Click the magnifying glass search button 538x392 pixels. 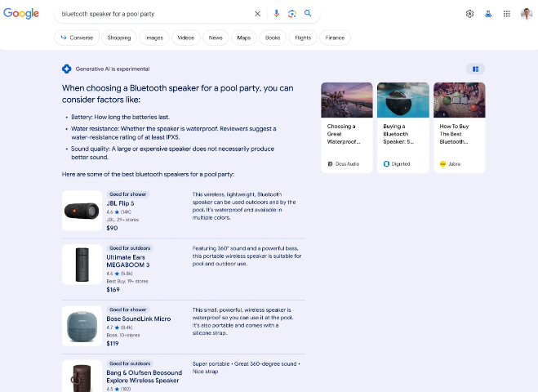pos(308,14)
